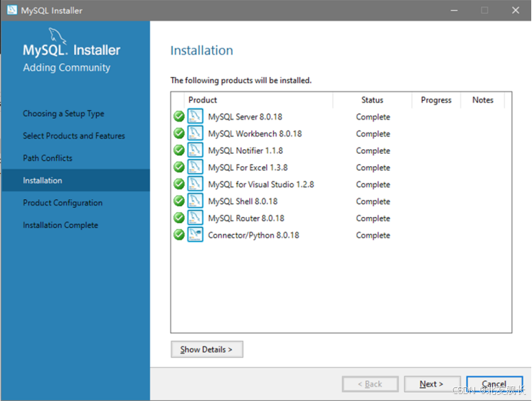Click the MySQL For Excel 1.3.8 product icon
This screenshot has height=401, width=532.
coord(195,167)
